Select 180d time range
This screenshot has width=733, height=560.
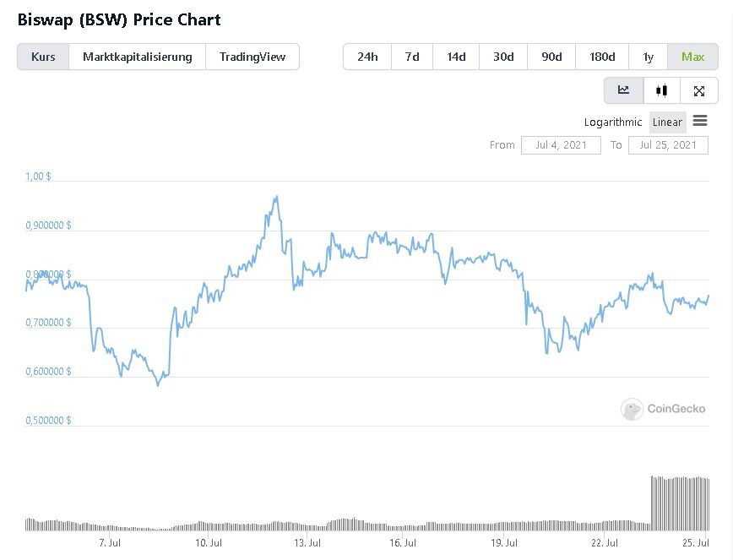[x=602, y=57]
